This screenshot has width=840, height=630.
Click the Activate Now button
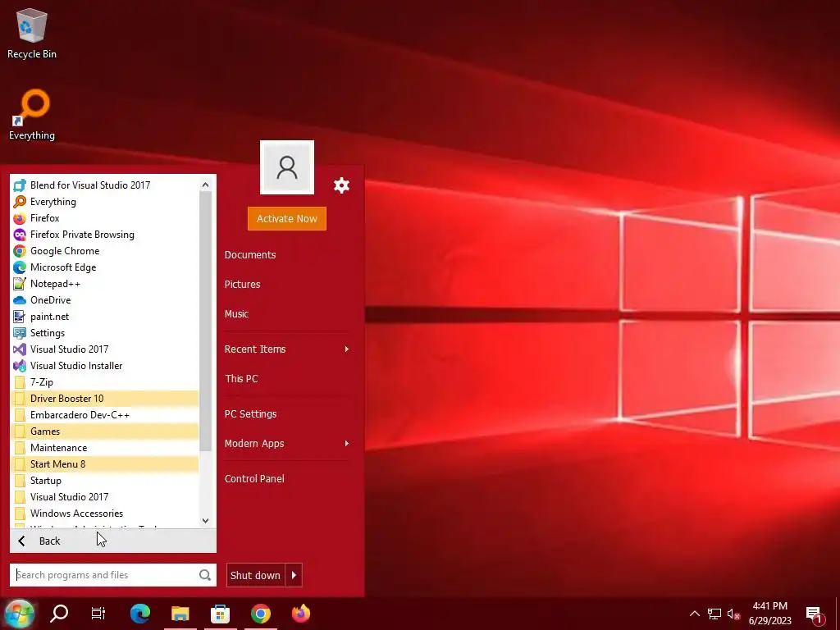click(287, 218)
